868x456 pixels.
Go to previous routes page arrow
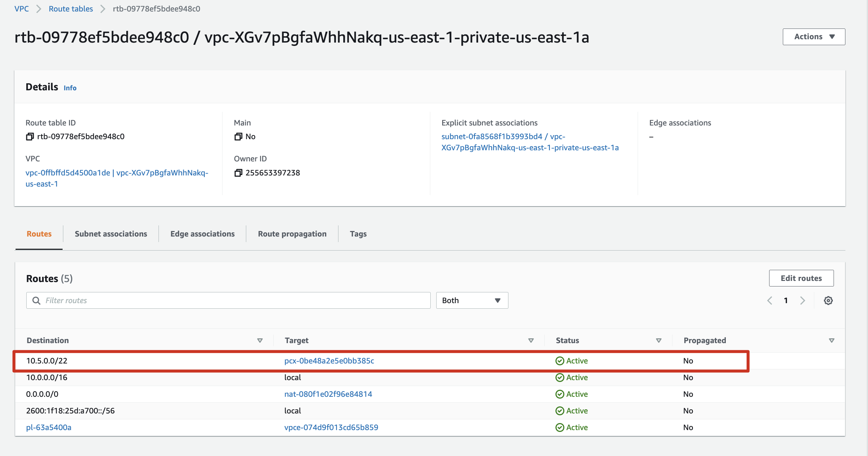[770, 301]
